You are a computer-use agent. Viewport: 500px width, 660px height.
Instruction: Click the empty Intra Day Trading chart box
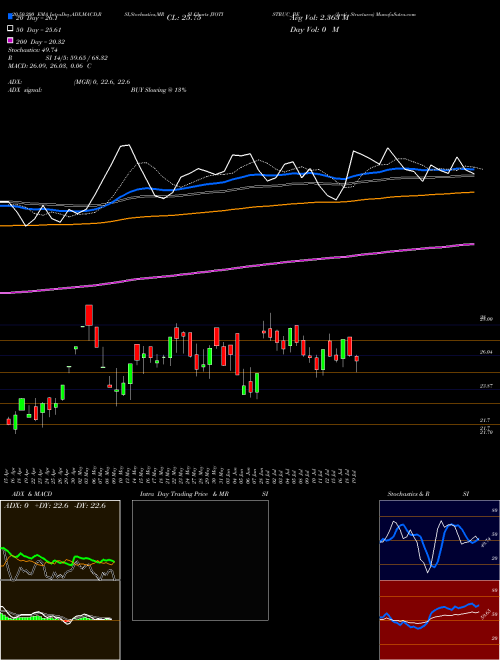pos(200,560)
